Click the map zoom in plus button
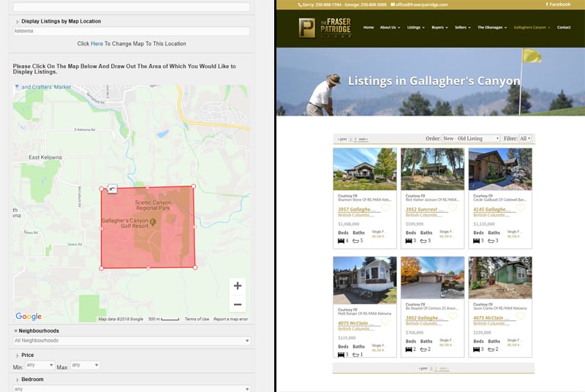Viewport: 585px width, 392px height. (x=237, y=286)
